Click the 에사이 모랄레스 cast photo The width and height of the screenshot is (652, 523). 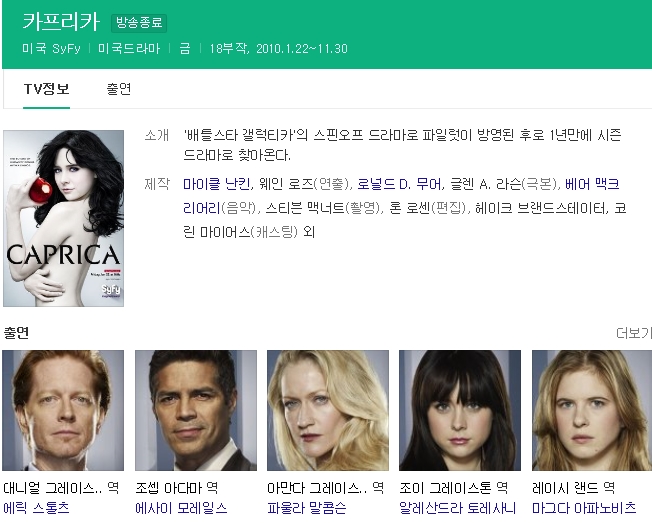(x=196, y=410)
